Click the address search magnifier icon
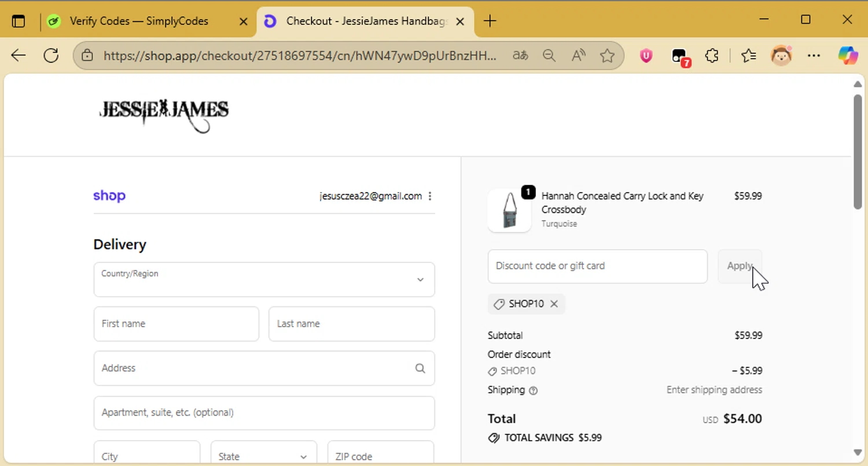 click(420, 368)
